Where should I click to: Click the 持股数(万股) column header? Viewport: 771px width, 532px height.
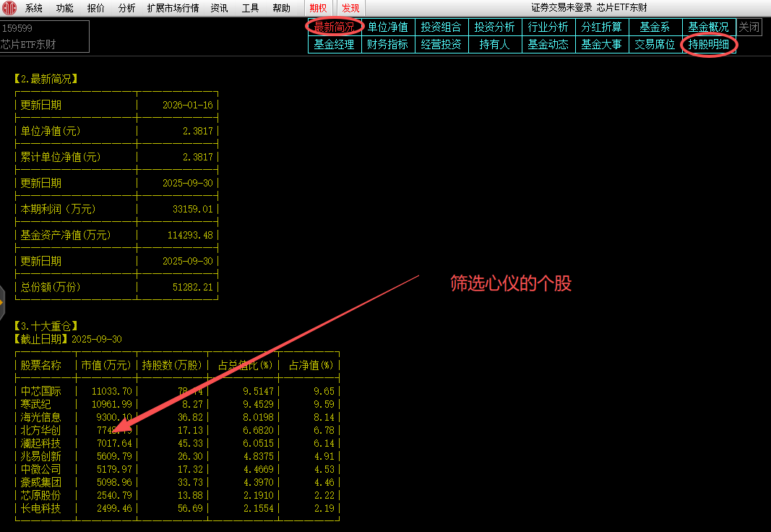172,365
